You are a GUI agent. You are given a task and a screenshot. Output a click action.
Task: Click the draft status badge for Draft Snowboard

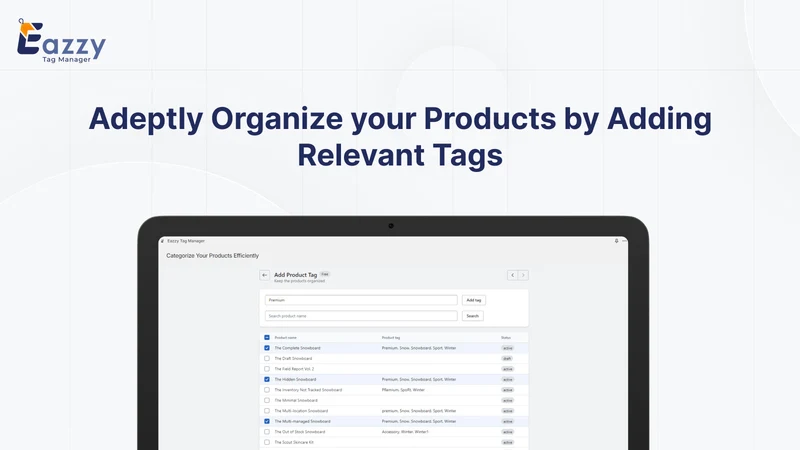click(x=507, y=358)
